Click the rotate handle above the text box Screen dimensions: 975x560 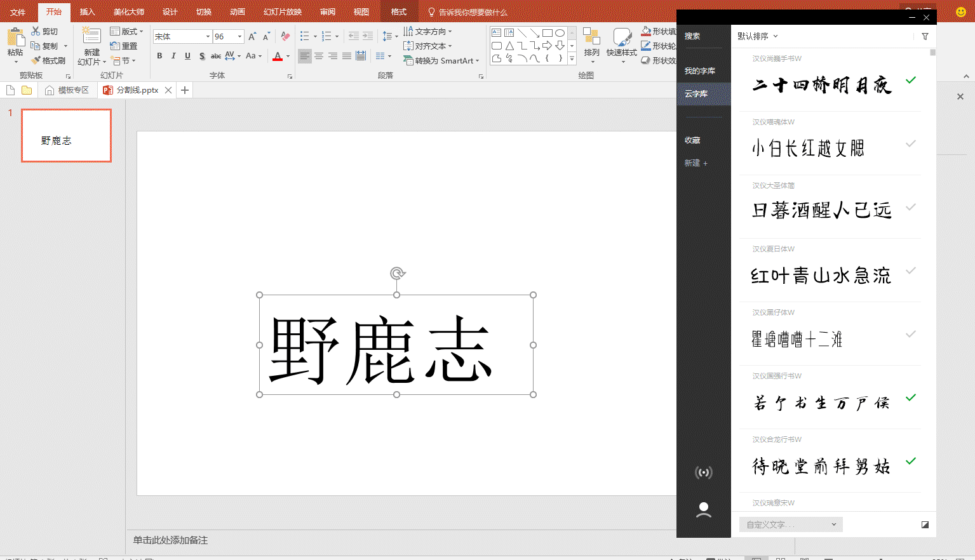tap(398, 274)
